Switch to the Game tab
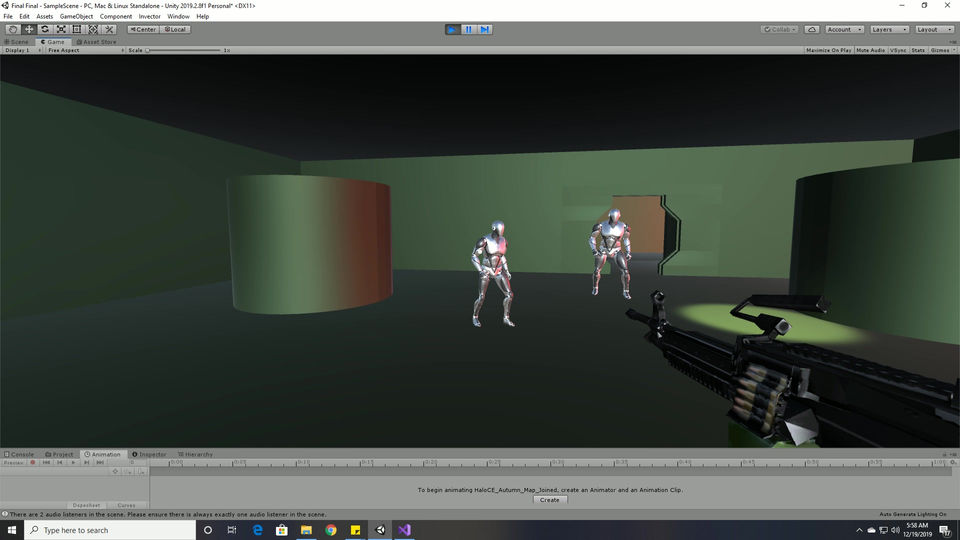This screenshot has width=960, height=540. click(53, 42)
